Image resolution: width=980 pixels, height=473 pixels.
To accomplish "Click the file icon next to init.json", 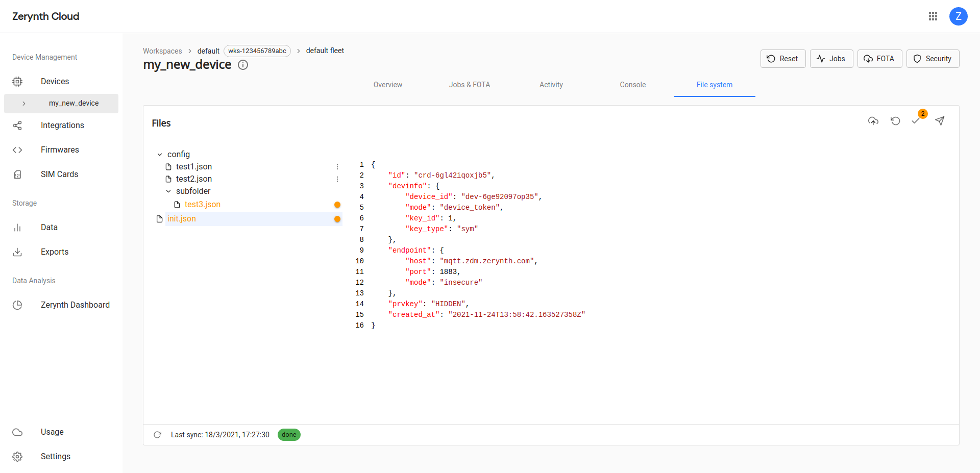I will pos(159,219).
